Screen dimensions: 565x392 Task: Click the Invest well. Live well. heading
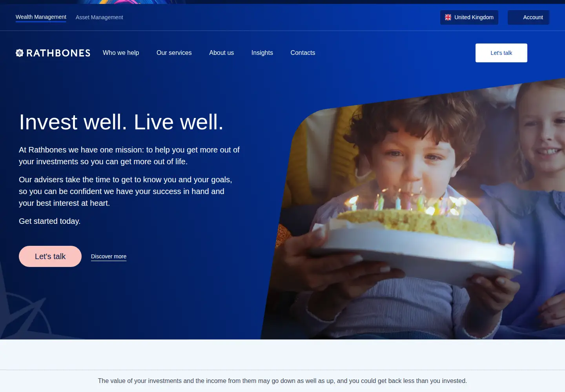[x=121, y=122]
